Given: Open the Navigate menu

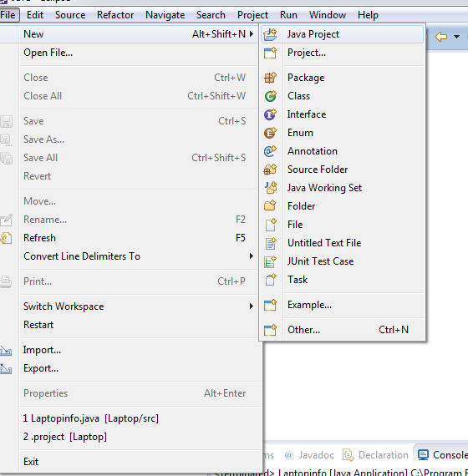Looking at the screenshot, I should click(165, 15).
